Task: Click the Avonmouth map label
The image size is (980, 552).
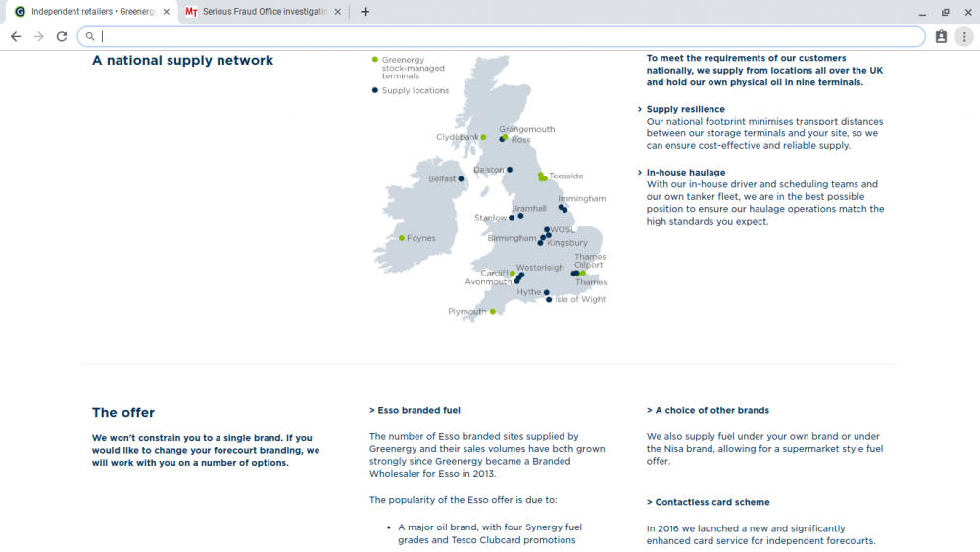Action: [488, 282]
